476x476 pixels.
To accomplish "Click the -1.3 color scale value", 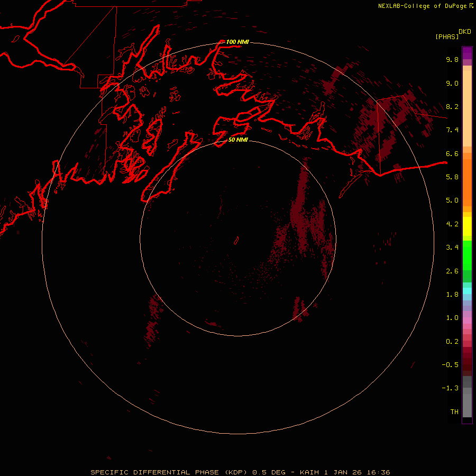I will 450,388.
